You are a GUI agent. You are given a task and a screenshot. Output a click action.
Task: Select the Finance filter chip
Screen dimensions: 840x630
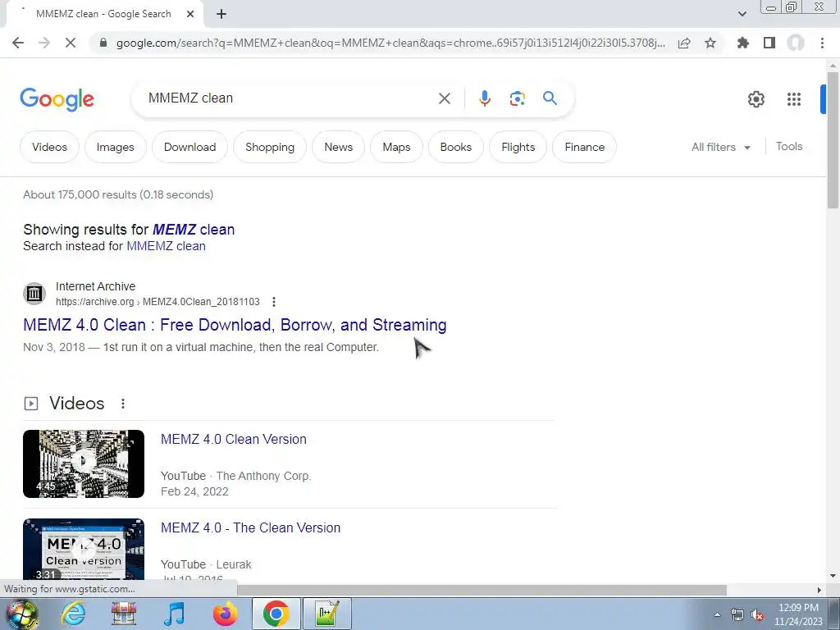tap(584, 147)
